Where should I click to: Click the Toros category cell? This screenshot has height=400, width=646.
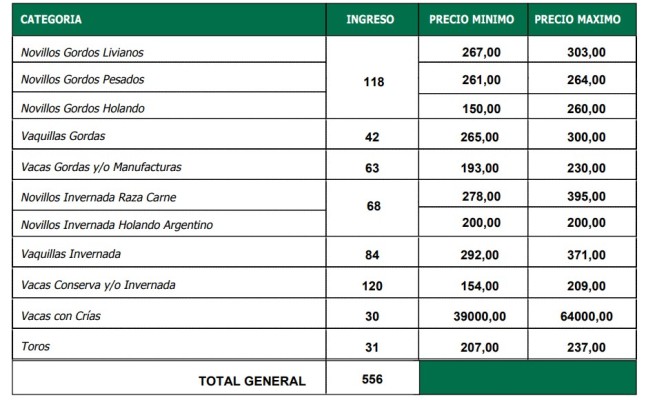point(169,344)
